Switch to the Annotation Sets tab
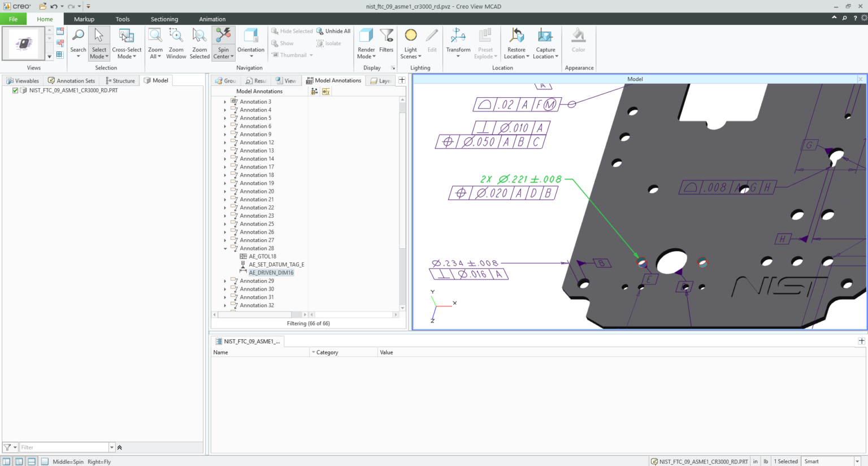Image resolution: width=868 pixels, height=466 pixels. click(72, 81)
